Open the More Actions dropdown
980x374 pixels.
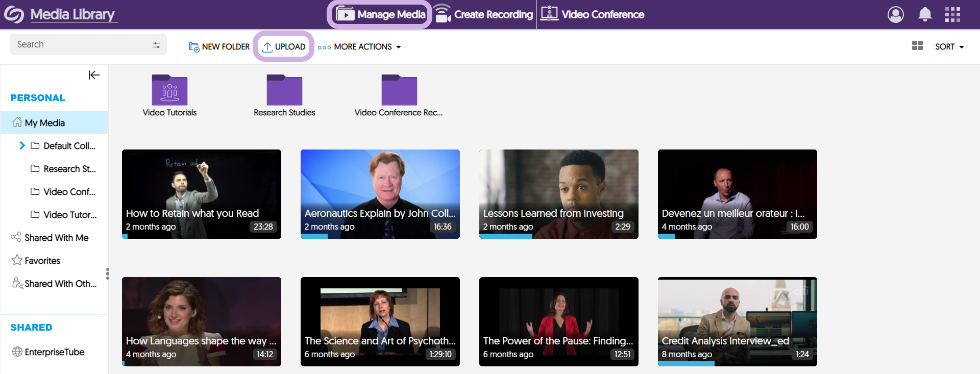point(359,46)
